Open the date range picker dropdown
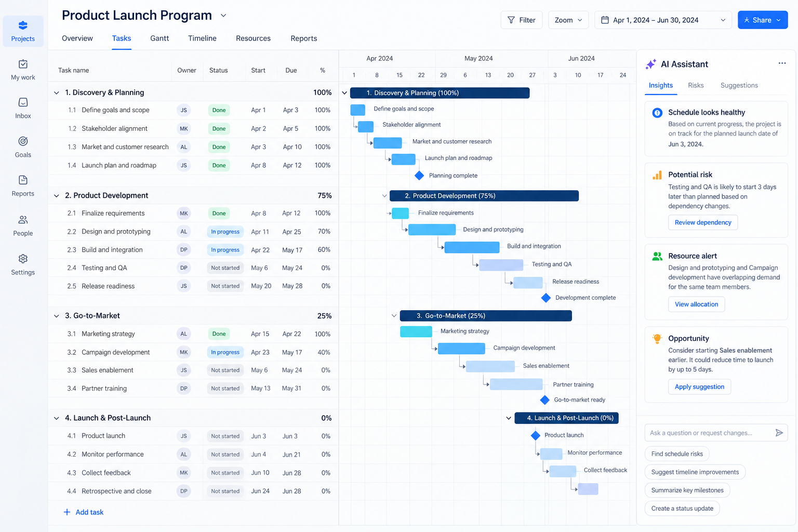798x532 pixels. point(663,20)
